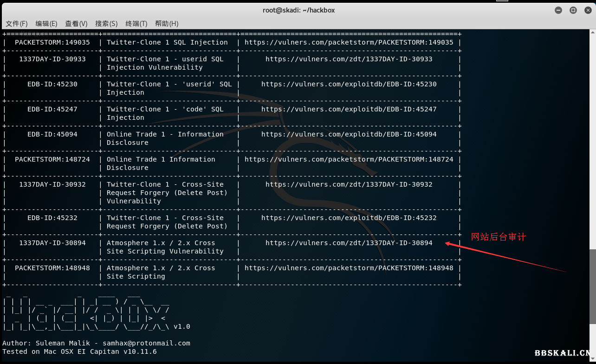The image size is (596, 364).
Task: Open the 搜索(S) menu
Action: point(106,24)
